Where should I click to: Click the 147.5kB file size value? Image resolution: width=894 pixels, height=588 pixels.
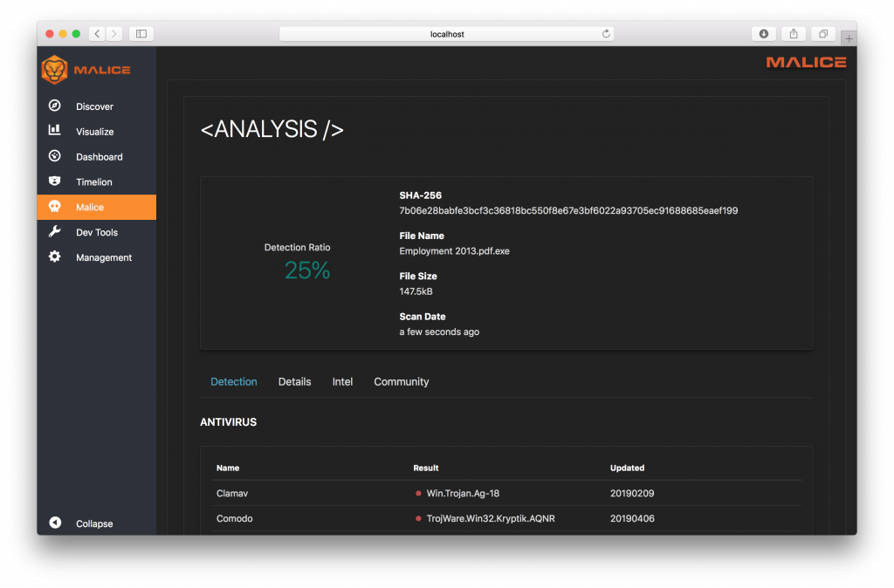click(416, 291)
